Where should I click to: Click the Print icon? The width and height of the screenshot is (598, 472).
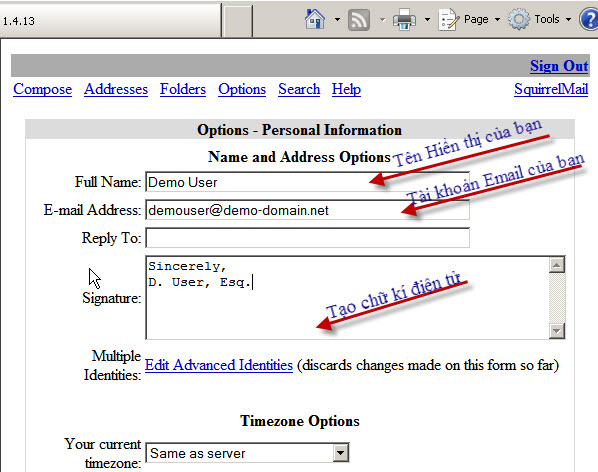[404, 19]
